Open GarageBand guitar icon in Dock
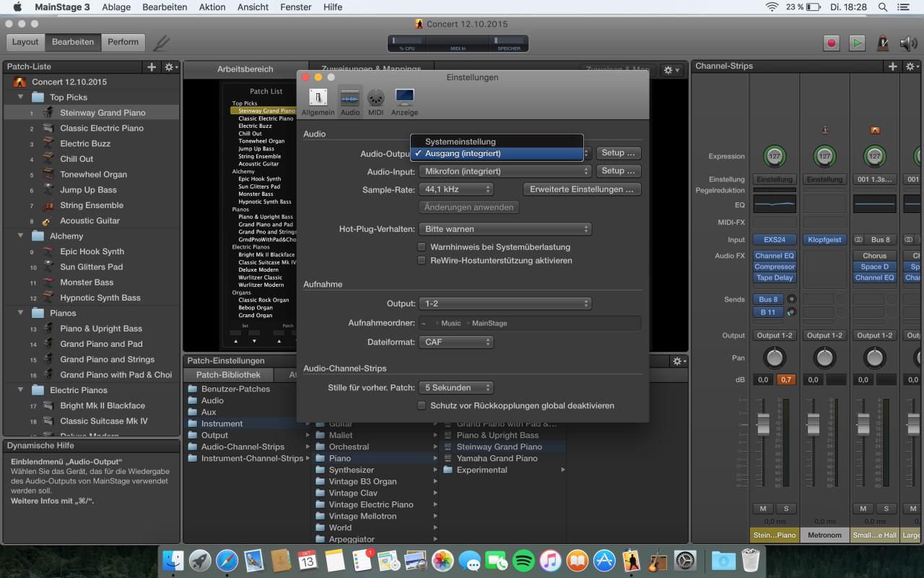 (x=658, y=560)
